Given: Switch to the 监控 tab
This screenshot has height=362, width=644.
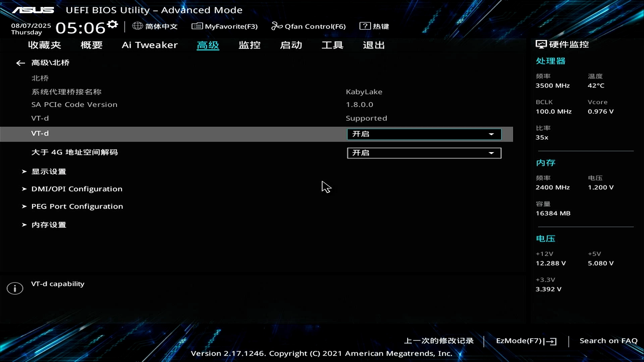Looking at the screenshot, I should coord(249,45).
